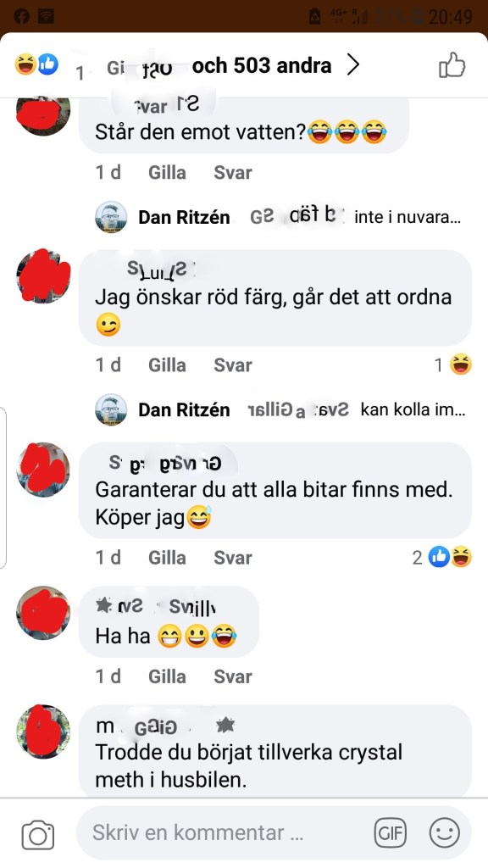Open the Facebook notification in status bar
The height and width of the screenshot is (868, 488).
point(21,17)
